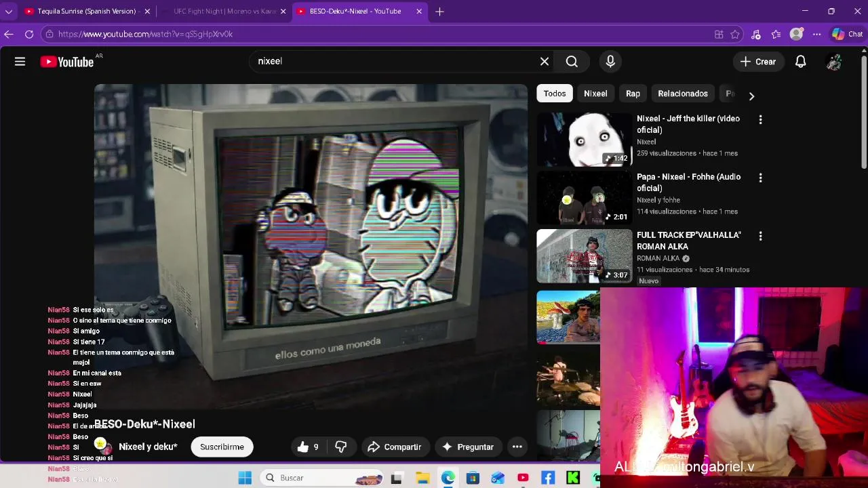Image resolution: width=868 pixels, height=488 pixels.
Task: Click the taskbar Buscar search box
Action: pos(321,478)
